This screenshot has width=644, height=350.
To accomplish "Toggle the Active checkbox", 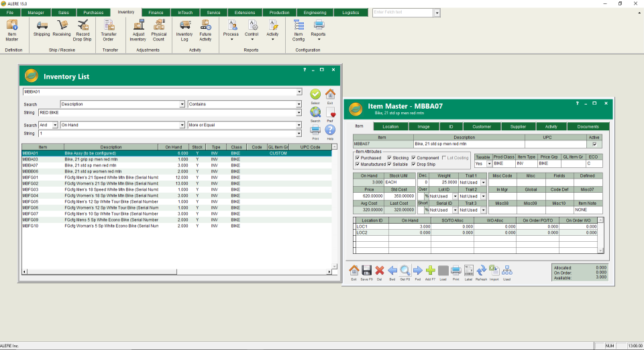I will tap(593, 144).
